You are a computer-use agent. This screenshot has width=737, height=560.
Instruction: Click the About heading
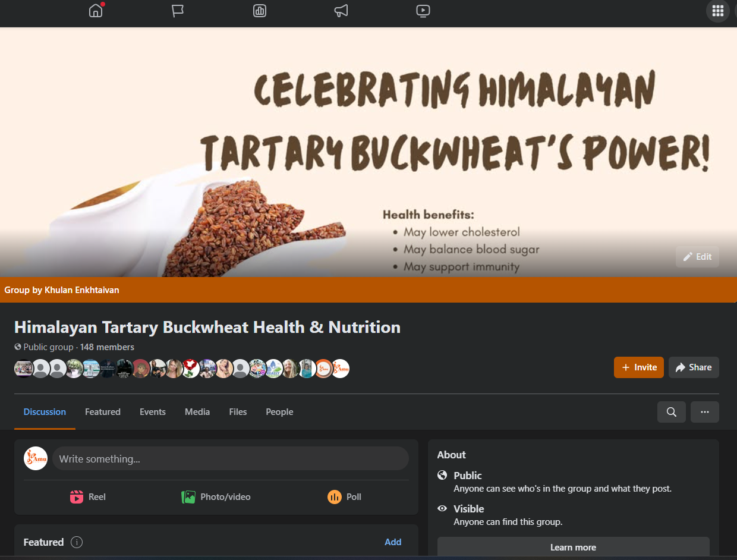[x=452, y=455]
